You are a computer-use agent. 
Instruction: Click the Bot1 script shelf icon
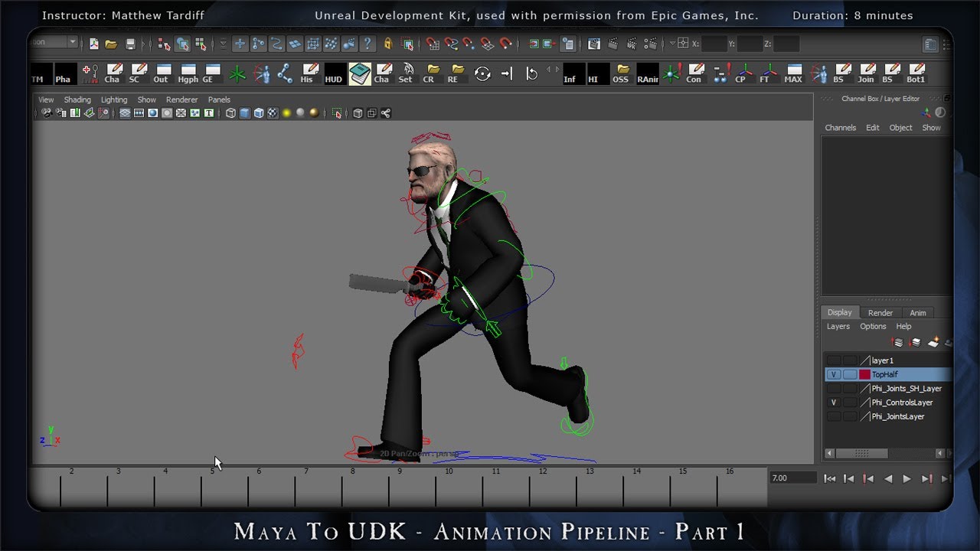coord(916,74)
